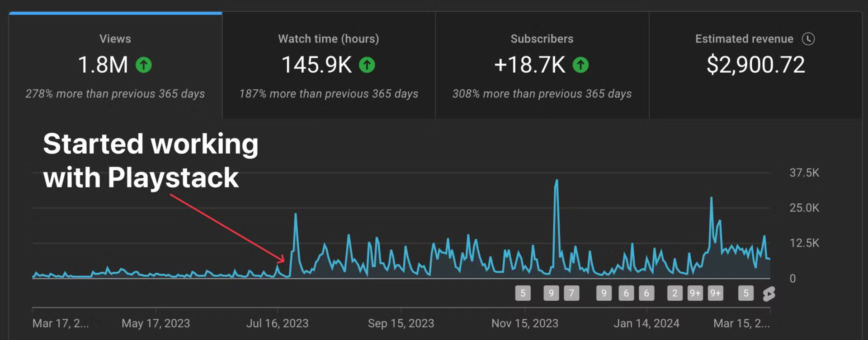Open the 9+ marker next to the 2 marker
868x340 pixels.
695,293
